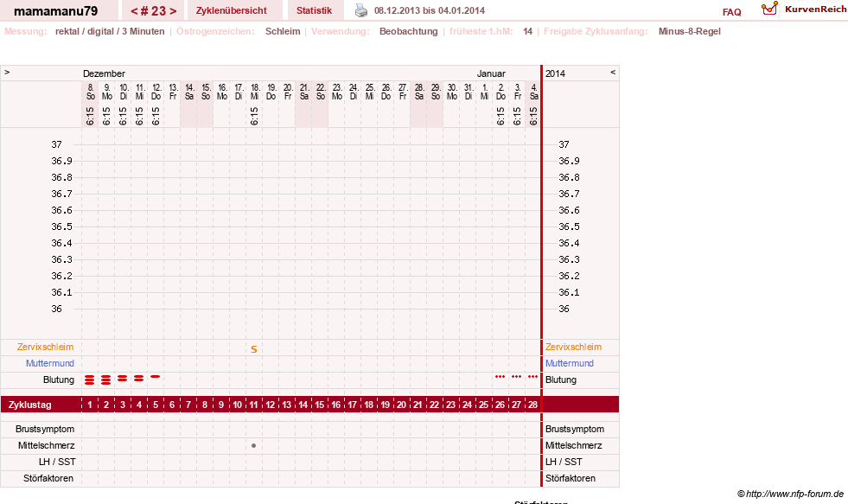This screenshot has height=504, width=848.
Task: Open the Zyklenübersicht tab
Action: tap(231, 10)
